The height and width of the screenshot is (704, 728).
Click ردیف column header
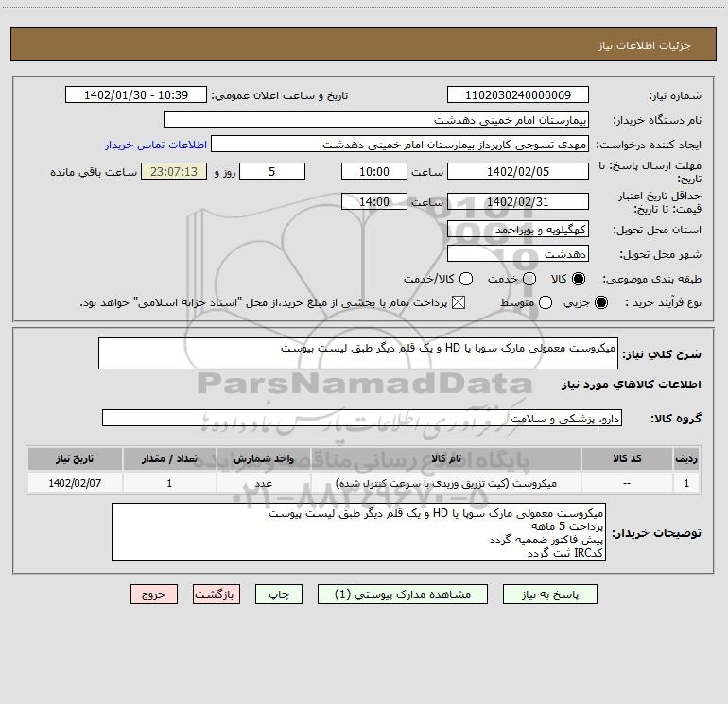(x=686, y=459)
